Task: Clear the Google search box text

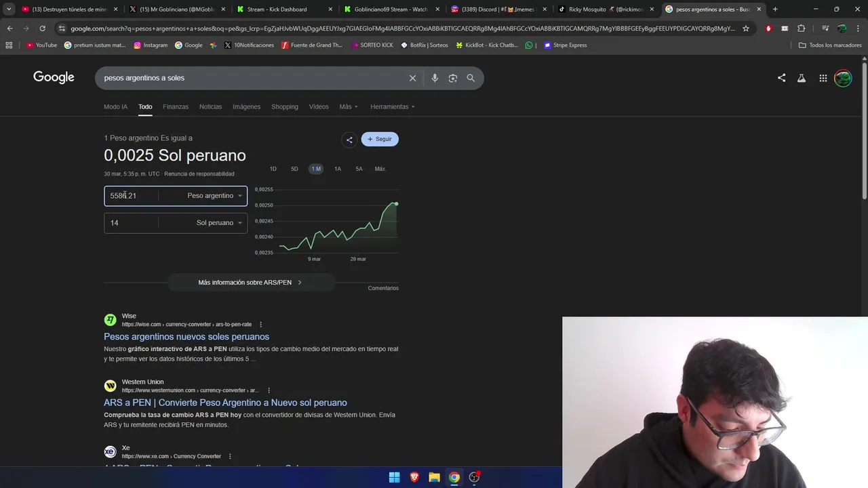Action: click(x=412, y=78)
